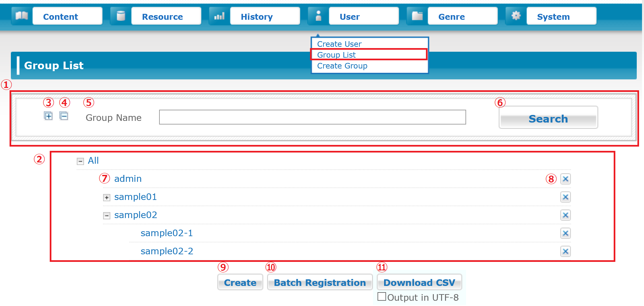The height and width of the screenshot is (306, 644).
Task: Open Batch Registration
Action: click(x=320, y=282)
